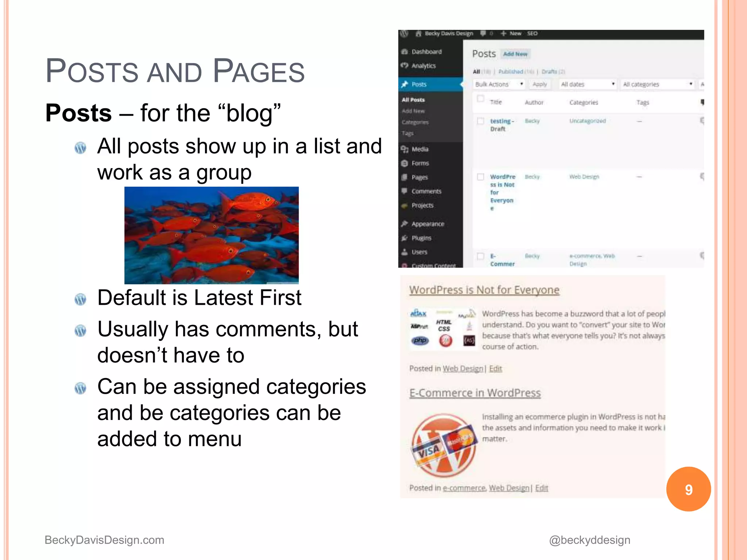Click the Add New button beside Posts heading

click(x=515, y=54)
